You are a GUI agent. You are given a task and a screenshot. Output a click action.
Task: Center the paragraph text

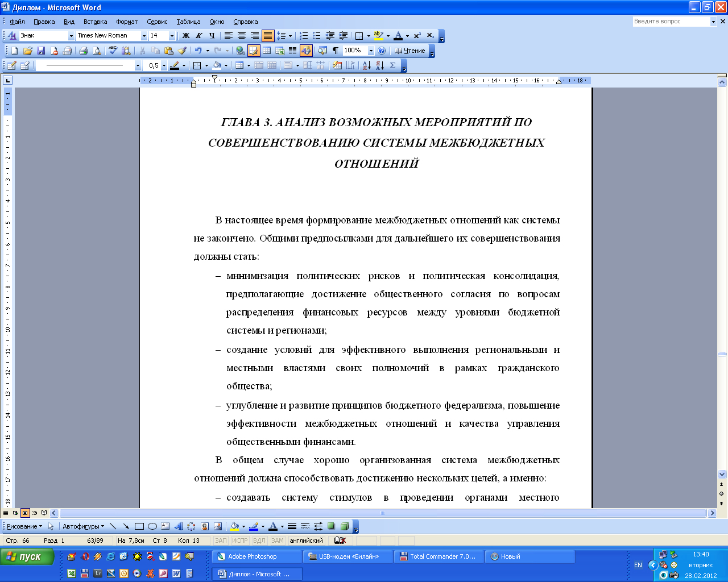242,36
